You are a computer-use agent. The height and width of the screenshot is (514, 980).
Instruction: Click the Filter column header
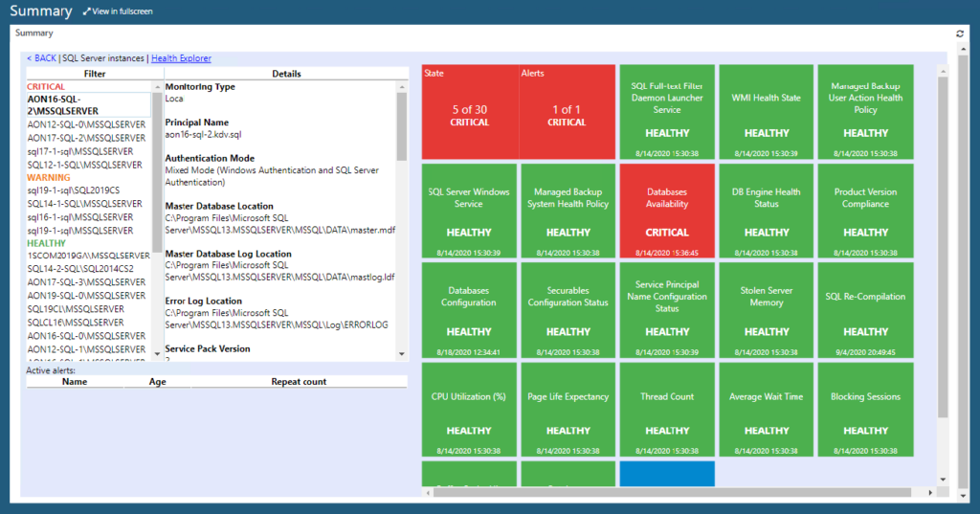pyautogui.click(x=95, y=74)
